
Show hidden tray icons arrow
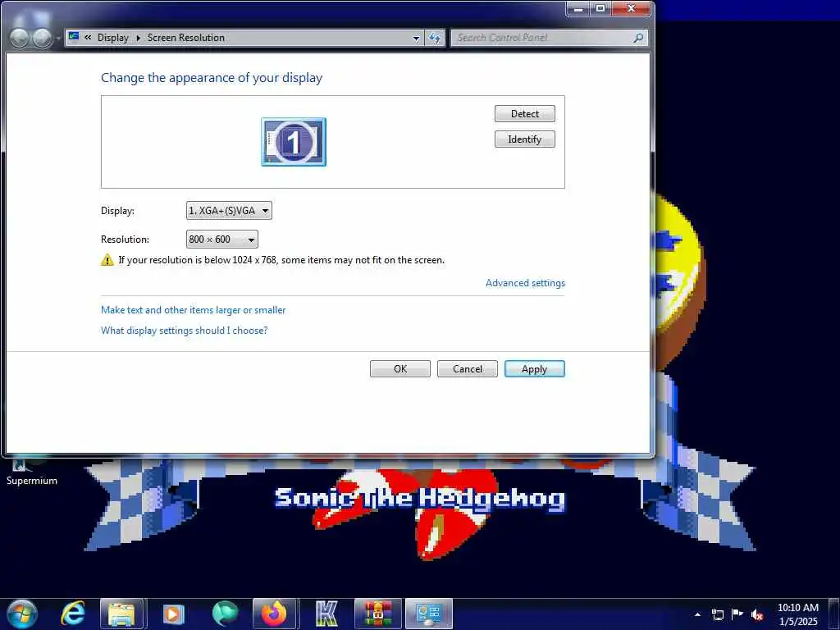tap(697, 614)
